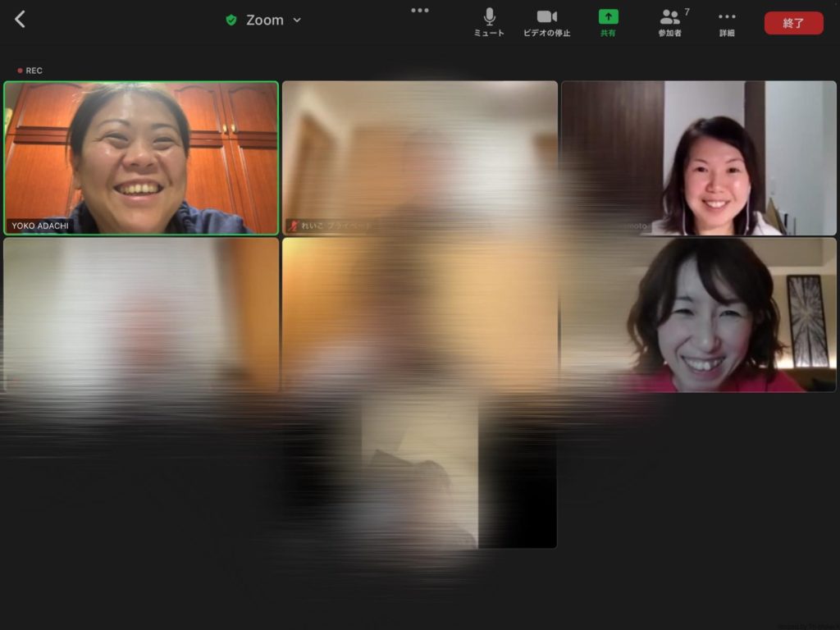Screen dimensions: 840x630
Task: Open the 詳細 more options menu
Action: pos(727,22)
